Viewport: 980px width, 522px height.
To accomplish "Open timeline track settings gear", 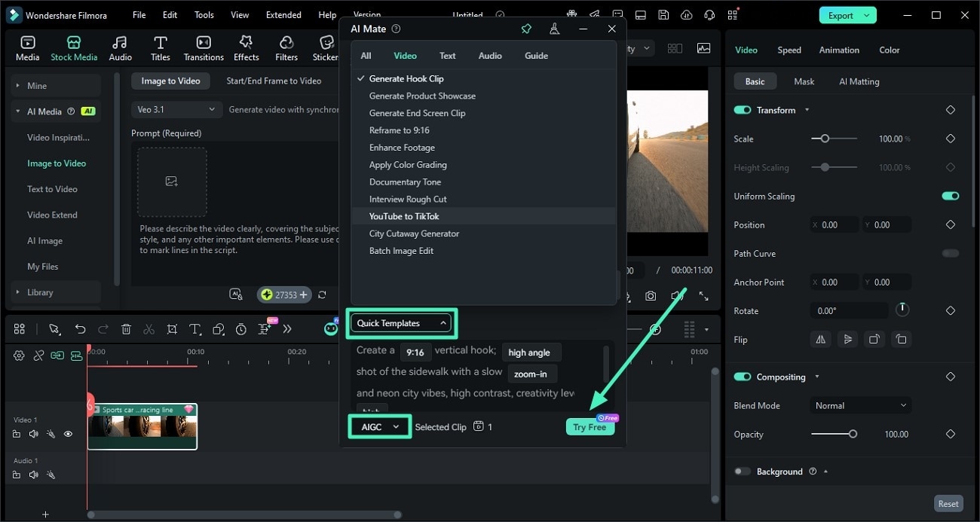I will click(x=20, y=356).
